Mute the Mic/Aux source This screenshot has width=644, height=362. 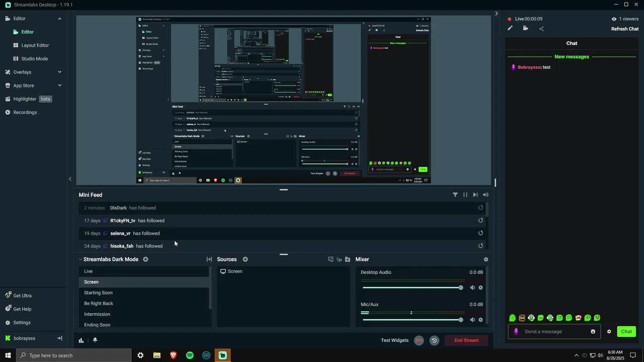click(472, 320)
